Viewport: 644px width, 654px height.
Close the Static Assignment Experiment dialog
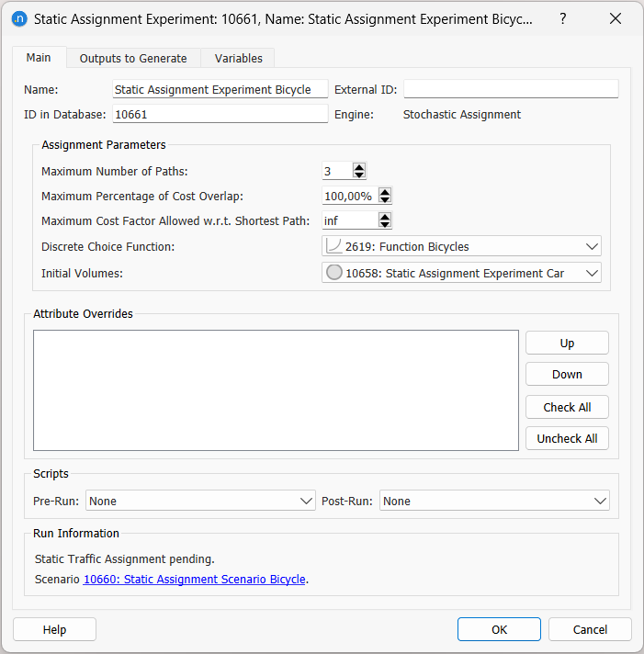[616, 18]
